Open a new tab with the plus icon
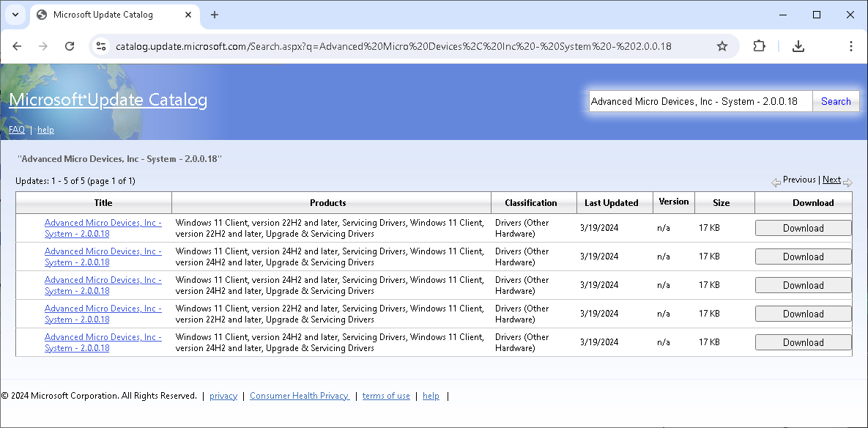The image size is (868, 428). (215, 15)
